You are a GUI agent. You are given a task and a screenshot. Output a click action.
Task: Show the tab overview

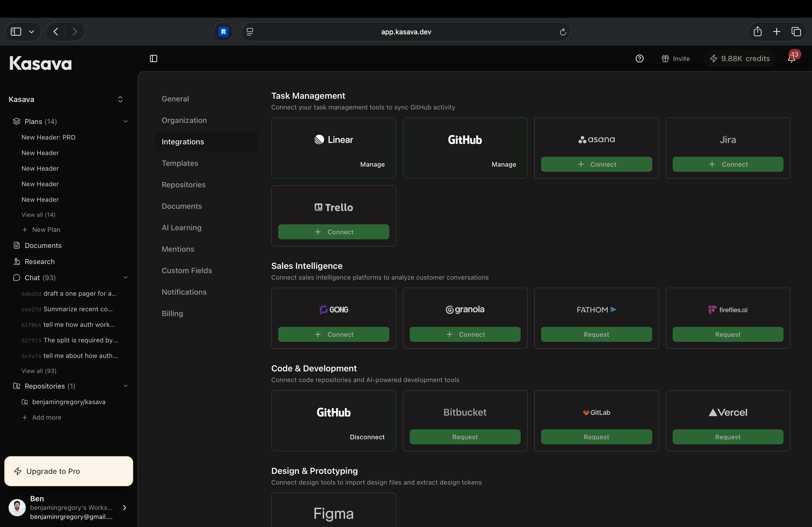click(796, 32)
